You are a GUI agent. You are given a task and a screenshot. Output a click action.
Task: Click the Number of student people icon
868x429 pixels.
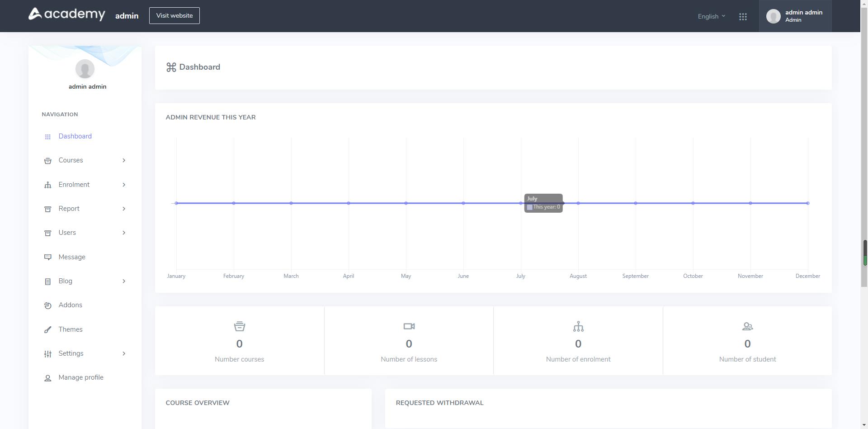click(747, 326)
